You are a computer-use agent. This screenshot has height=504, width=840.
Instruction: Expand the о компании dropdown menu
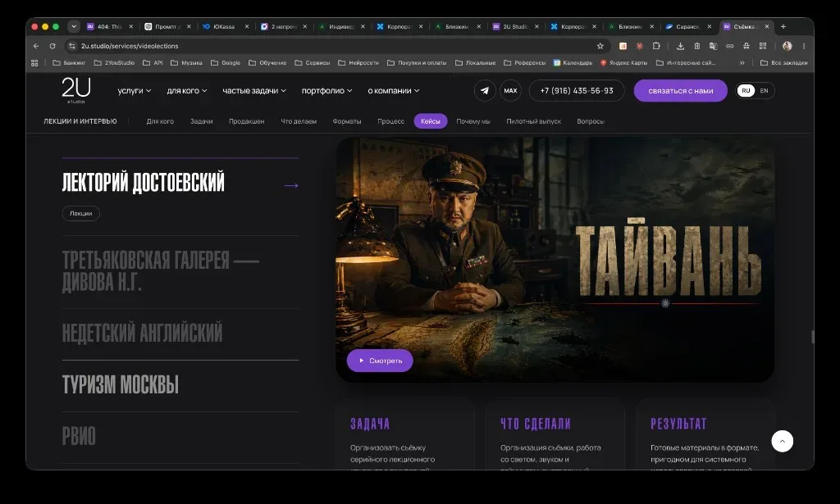(x=394, y=90)
